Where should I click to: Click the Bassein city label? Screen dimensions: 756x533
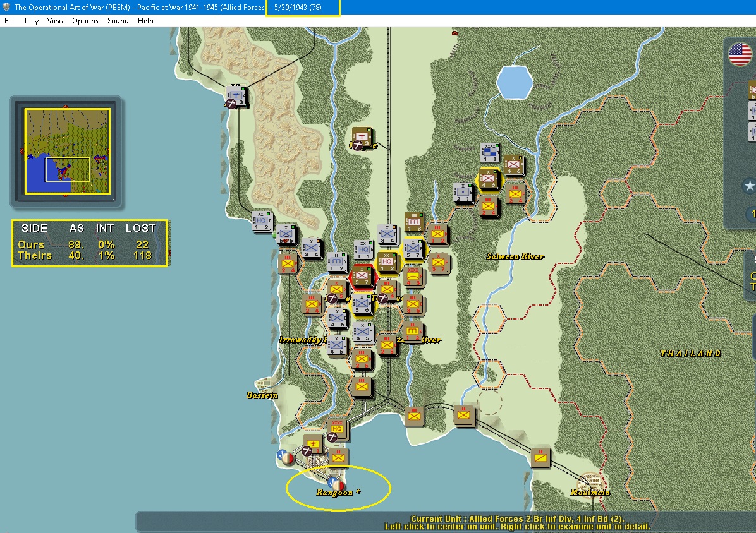262,395
